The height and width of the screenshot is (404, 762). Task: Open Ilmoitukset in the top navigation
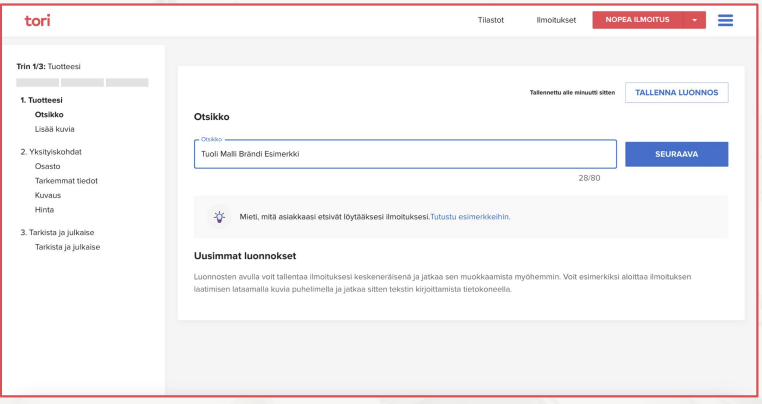point(556,20)
